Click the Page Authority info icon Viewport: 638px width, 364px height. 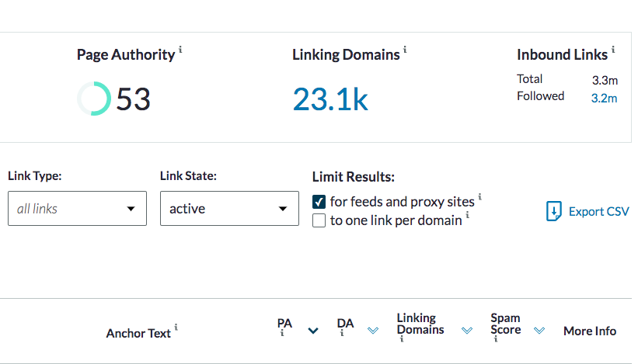(181, 50)
